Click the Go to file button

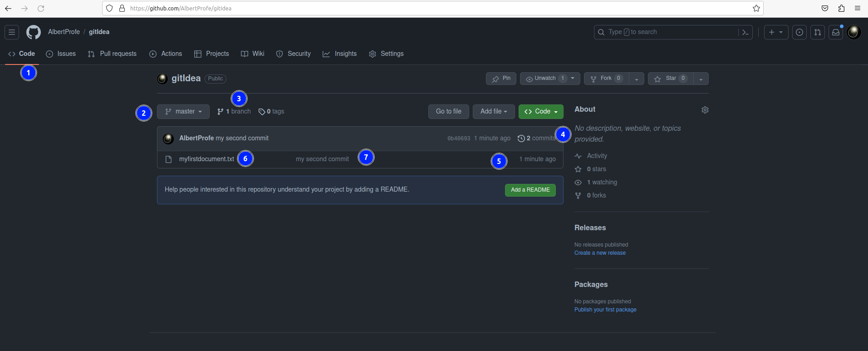(449, 112)
